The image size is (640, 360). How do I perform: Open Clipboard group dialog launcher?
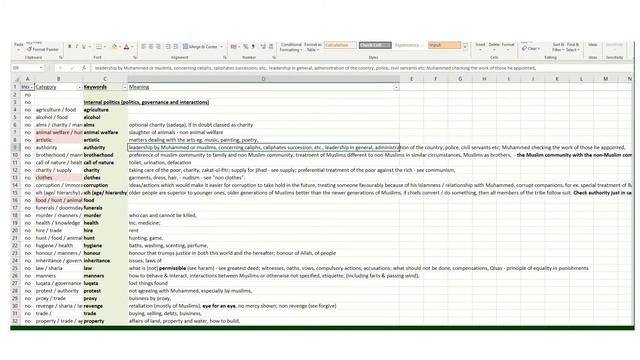coord(61,58)
